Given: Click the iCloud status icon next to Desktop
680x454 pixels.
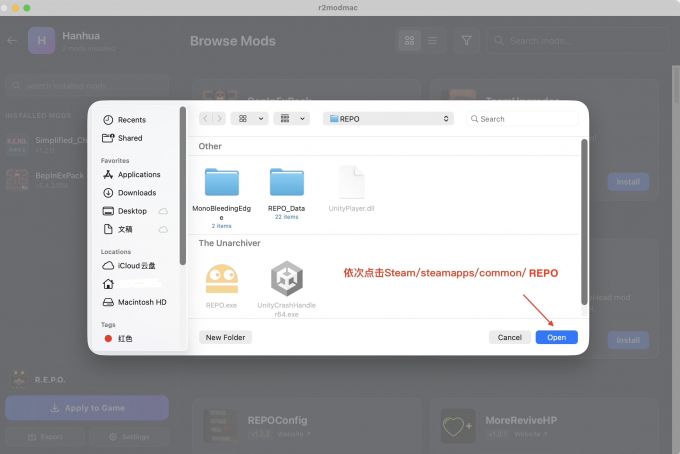Looking at the screenshot, I should click(x=163, y=211).
